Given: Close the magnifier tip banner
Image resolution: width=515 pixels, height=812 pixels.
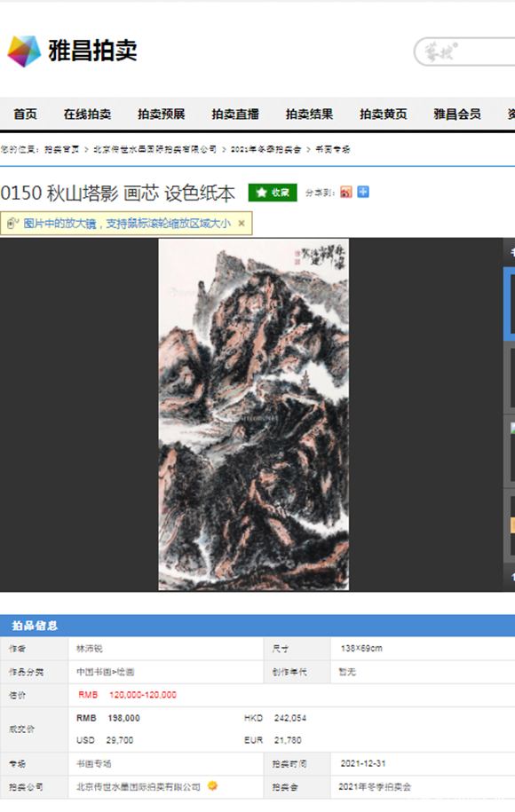Looking at the screenshot, I should pyautogui.click(x=242, y=224).
